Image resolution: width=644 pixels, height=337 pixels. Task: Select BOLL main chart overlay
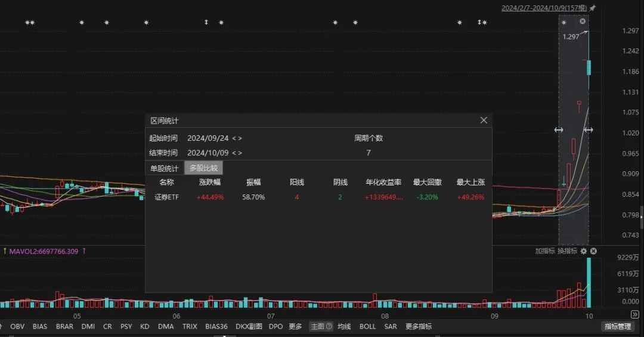tap(367, 326)
